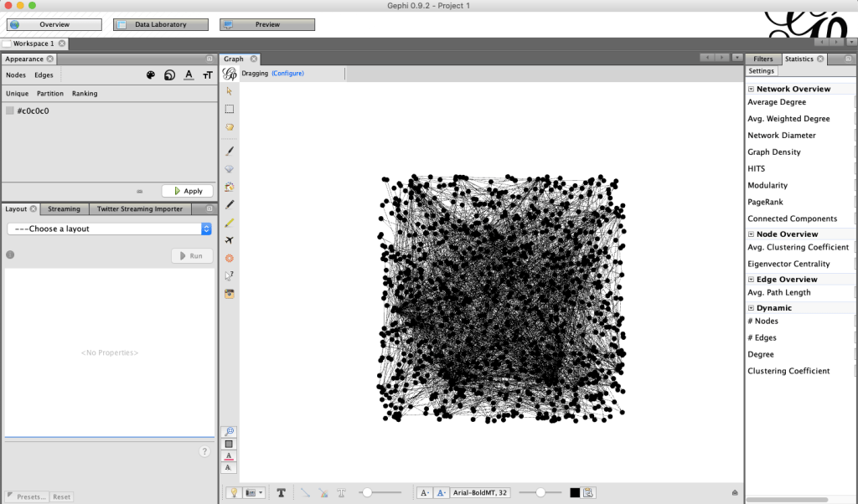The height and width of the screenshot is (504, 858).
Task: Reset label visibility with small A icon
Action: point(229,468)
